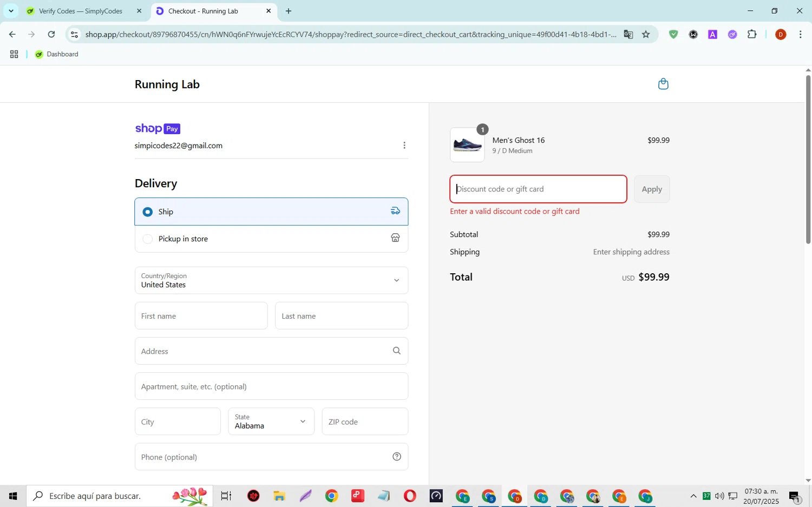Open a new browser tab

click(289, 11)
